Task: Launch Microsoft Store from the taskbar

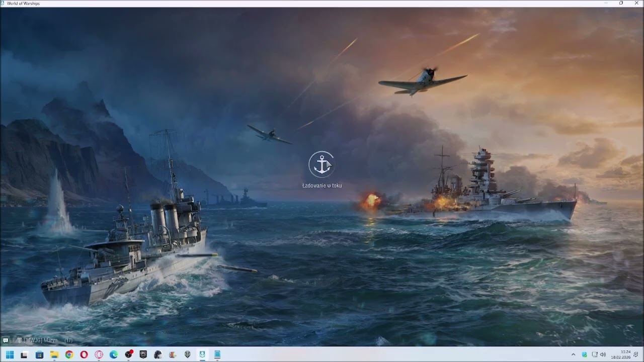Action: [x=39, y=354]
